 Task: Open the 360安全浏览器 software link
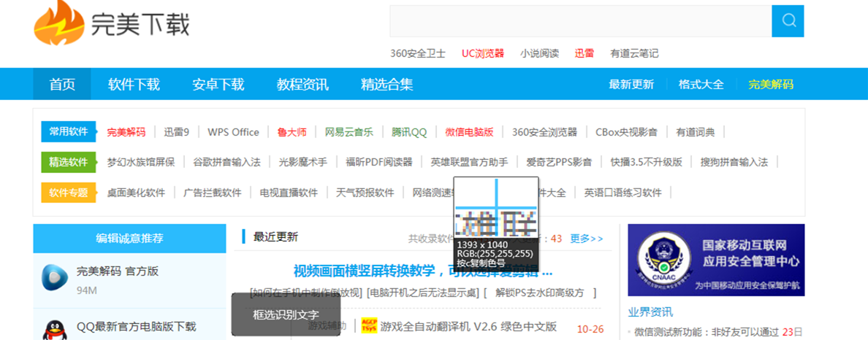tap(545, 132)
